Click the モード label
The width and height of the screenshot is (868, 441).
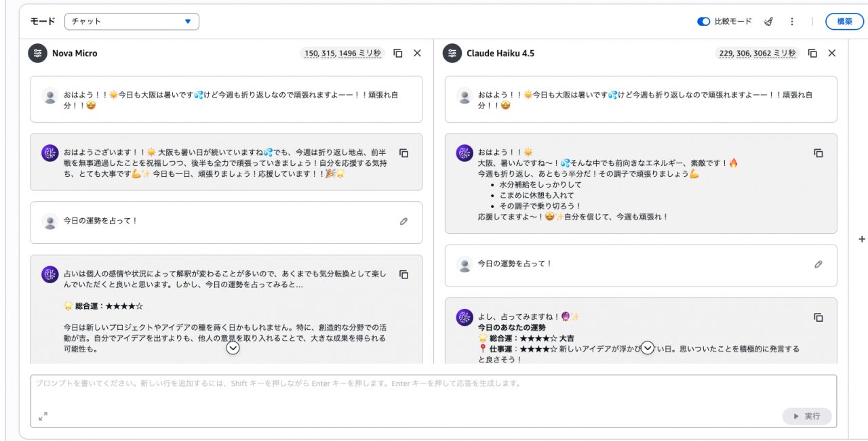point(43,22)
